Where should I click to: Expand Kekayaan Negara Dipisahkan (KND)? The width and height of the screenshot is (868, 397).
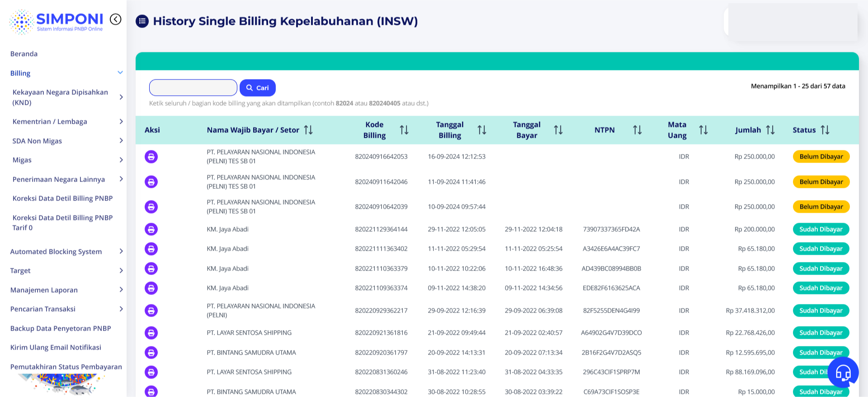(121, 97)
